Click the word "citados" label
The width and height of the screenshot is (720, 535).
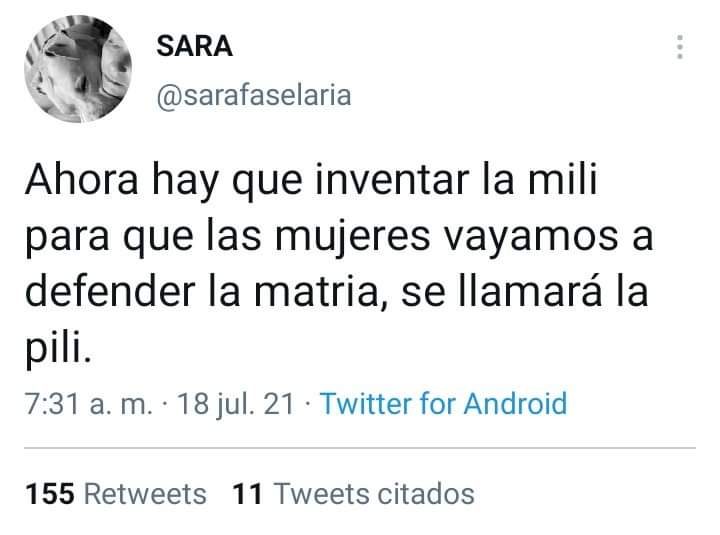[x=425, y=494]
